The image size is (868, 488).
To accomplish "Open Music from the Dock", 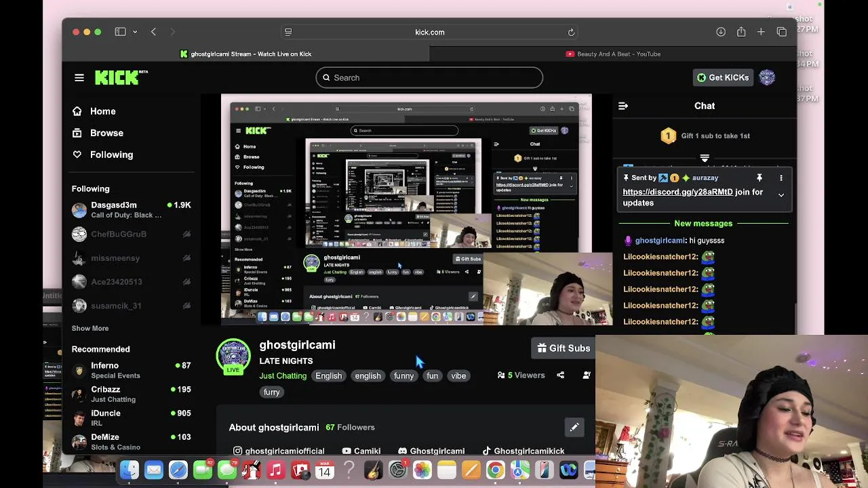I will (275, 470).
